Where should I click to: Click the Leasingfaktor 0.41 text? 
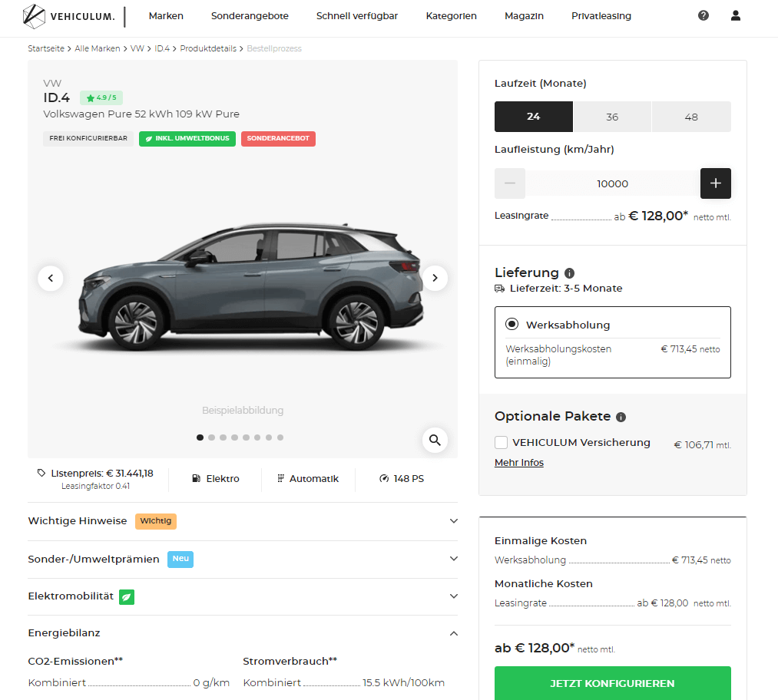click(x=95, y=487)
